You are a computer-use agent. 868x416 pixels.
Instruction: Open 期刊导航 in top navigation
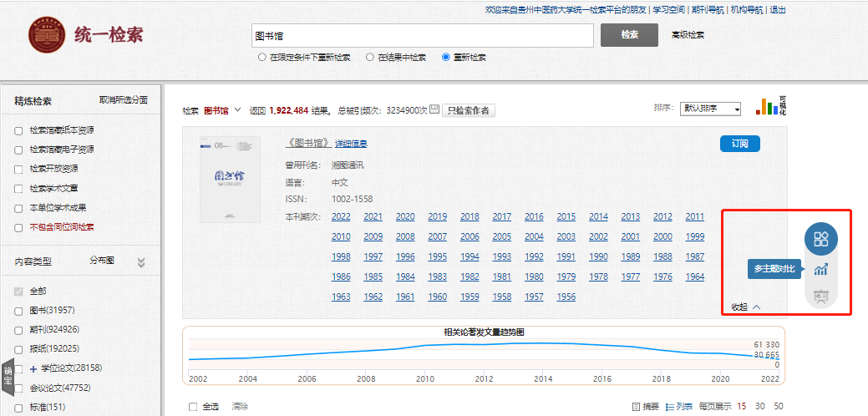click(x=708, y=10)
